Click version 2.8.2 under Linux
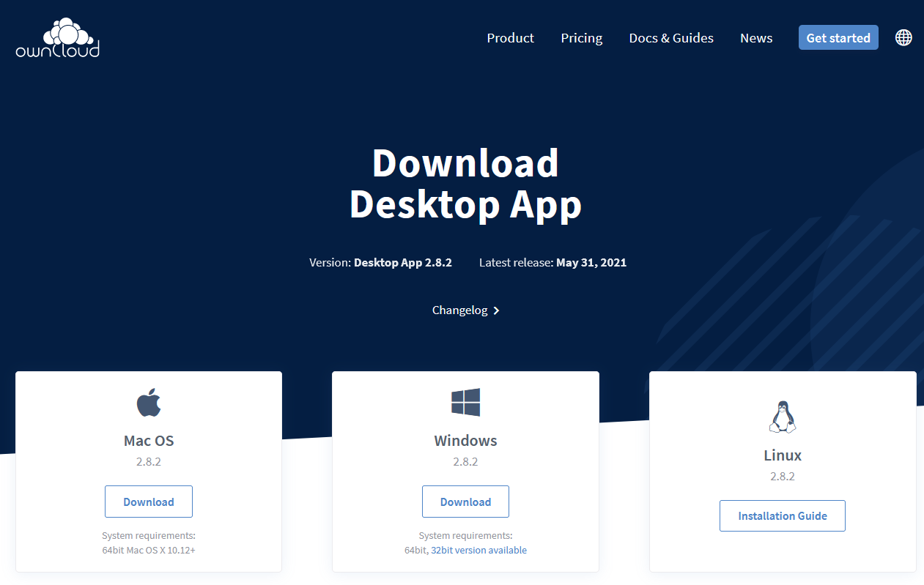 (783, 476)
